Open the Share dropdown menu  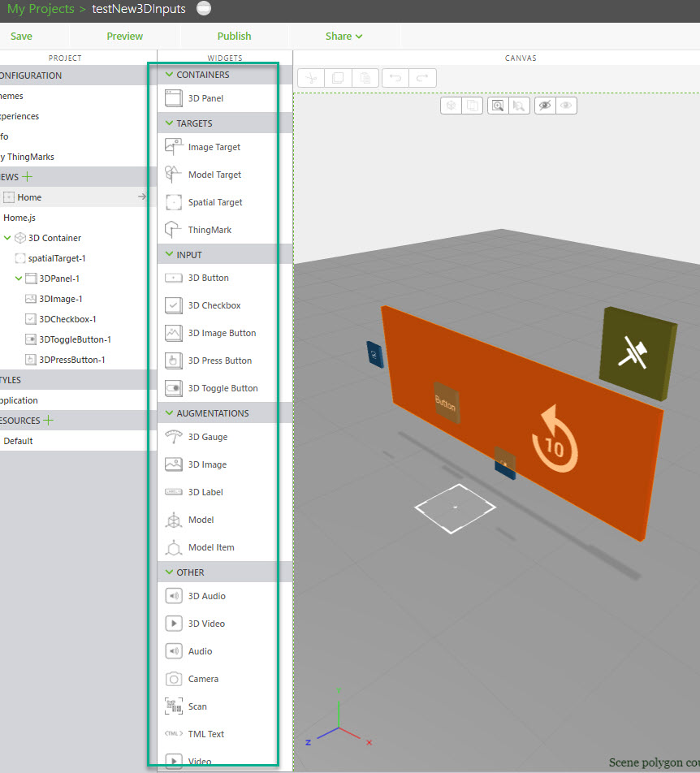(344, 36)
